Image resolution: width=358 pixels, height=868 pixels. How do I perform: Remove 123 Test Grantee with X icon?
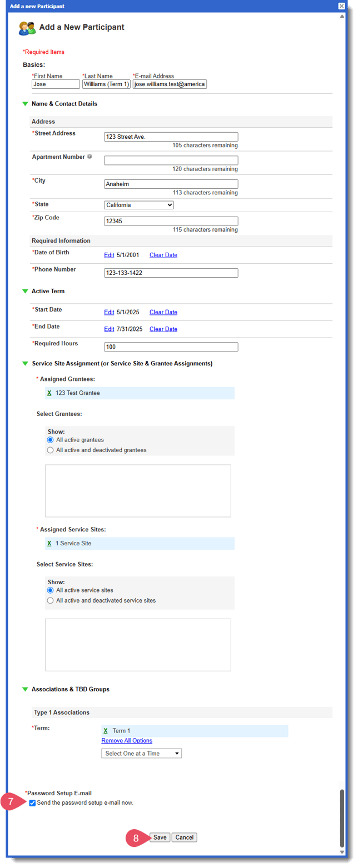[x=49, y=393]
